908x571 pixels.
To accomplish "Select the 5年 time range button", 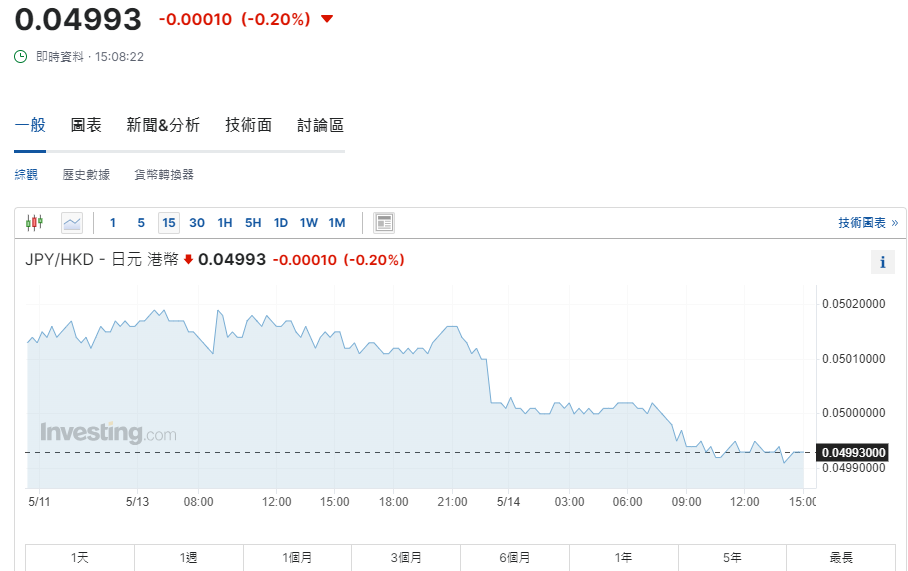I will point(732,558).
